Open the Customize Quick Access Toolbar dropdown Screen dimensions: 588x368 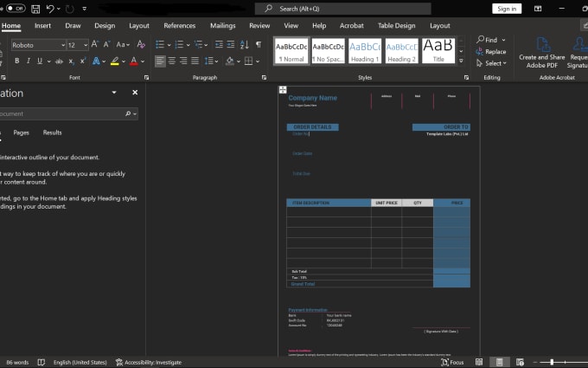pyautogui.click(x=85, y=9)
